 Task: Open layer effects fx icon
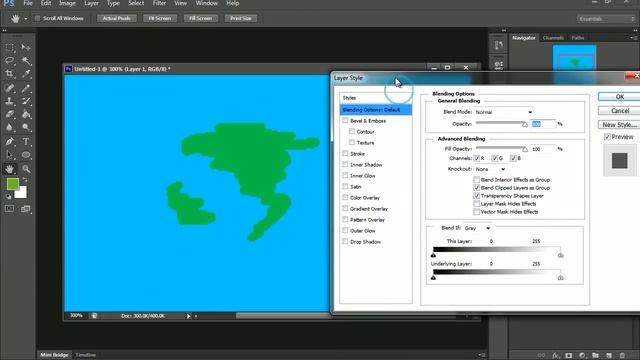(556, 356)
